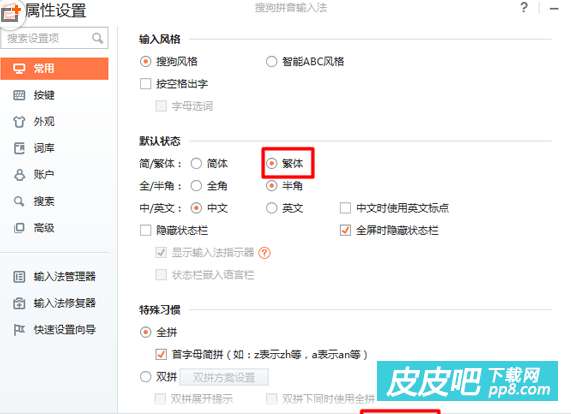The height and width of the screenshot is (414, 571).
Task: Select the 中文 radio button
Action: tap(196, 208)
